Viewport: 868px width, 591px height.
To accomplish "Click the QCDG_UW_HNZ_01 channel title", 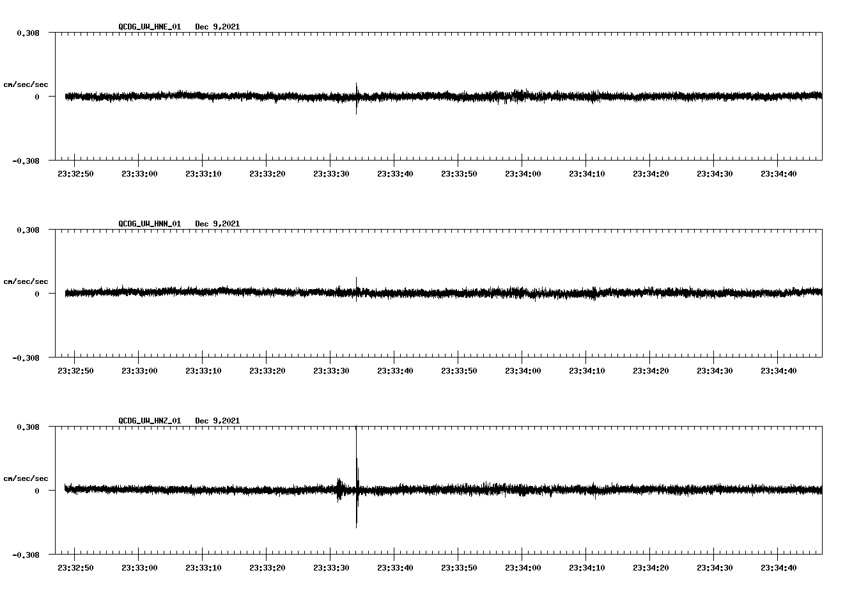I will (x=150, y=421).
